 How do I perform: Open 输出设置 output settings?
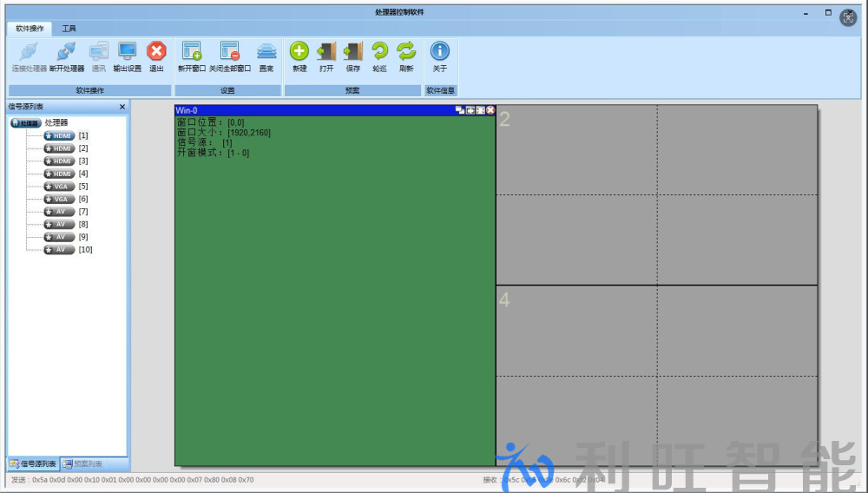(127, 52)
